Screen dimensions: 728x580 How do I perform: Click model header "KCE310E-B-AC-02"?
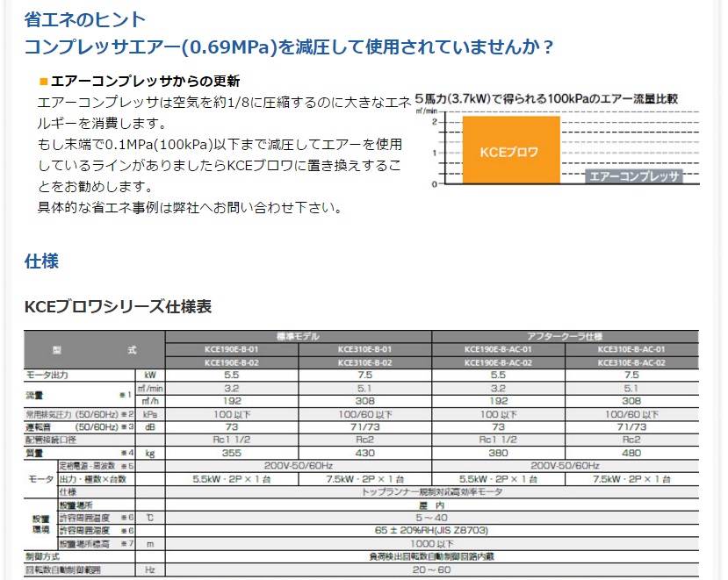pos(631,363)
